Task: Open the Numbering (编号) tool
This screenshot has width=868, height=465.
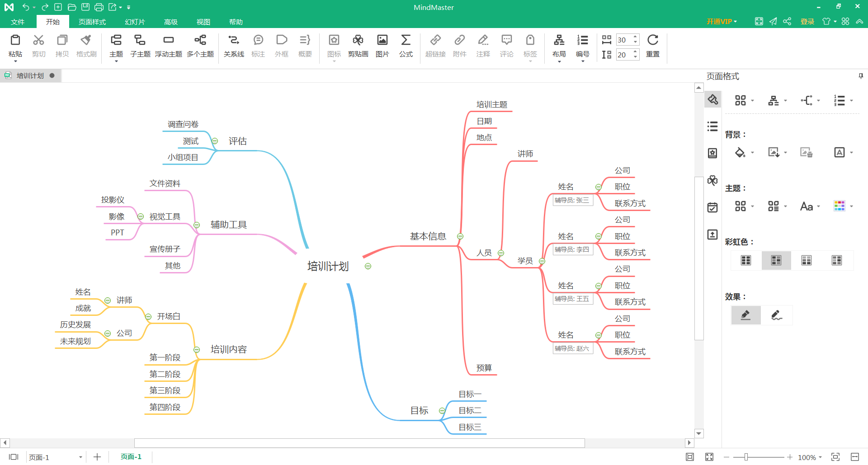Action: tap(583, 46)
